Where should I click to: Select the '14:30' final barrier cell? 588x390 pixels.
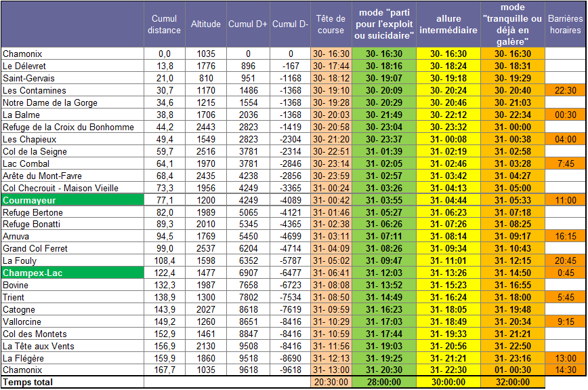(565, 370)
